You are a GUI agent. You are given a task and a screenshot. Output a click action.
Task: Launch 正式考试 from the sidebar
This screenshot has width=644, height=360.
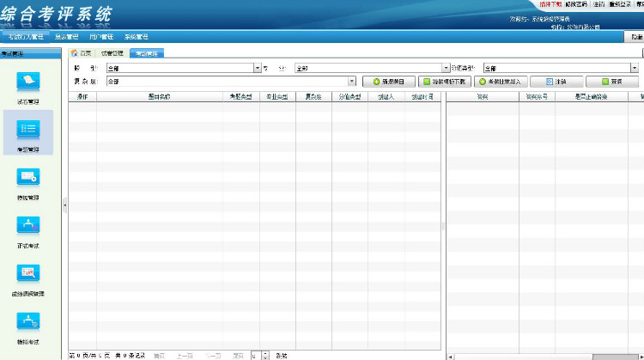(x=28, y=225)
